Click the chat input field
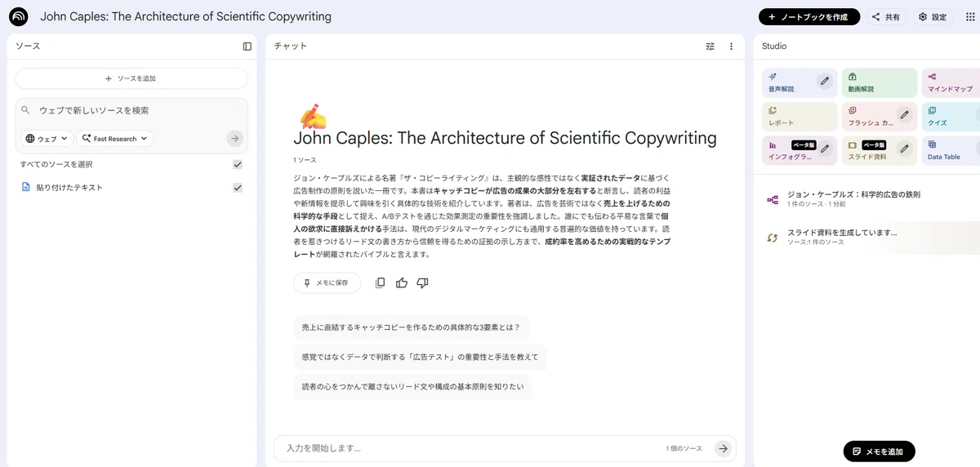980x467 pixels. point(470,448)
